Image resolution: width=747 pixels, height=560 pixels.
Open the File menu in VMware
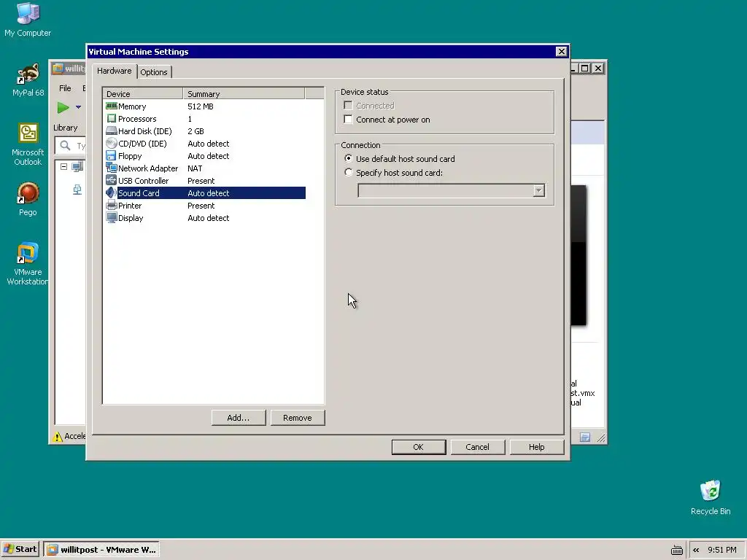(65, 88)
